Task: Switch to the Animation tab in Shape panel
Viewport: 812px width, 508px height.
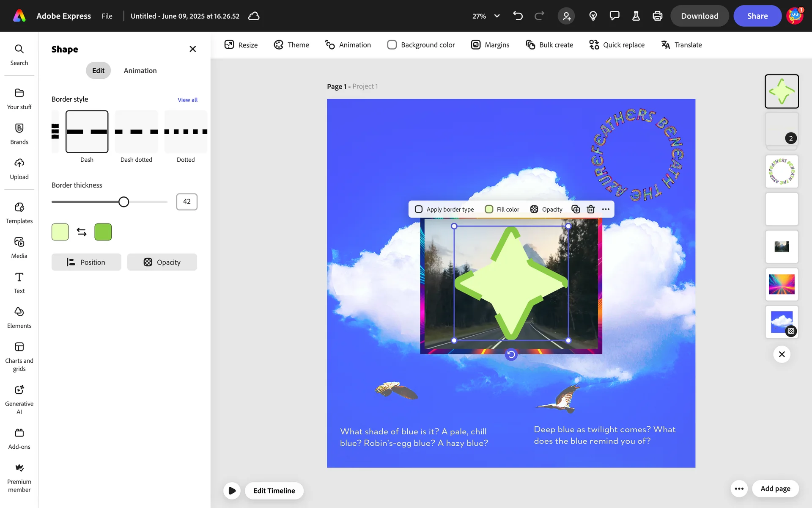Action: coord(140,71)
